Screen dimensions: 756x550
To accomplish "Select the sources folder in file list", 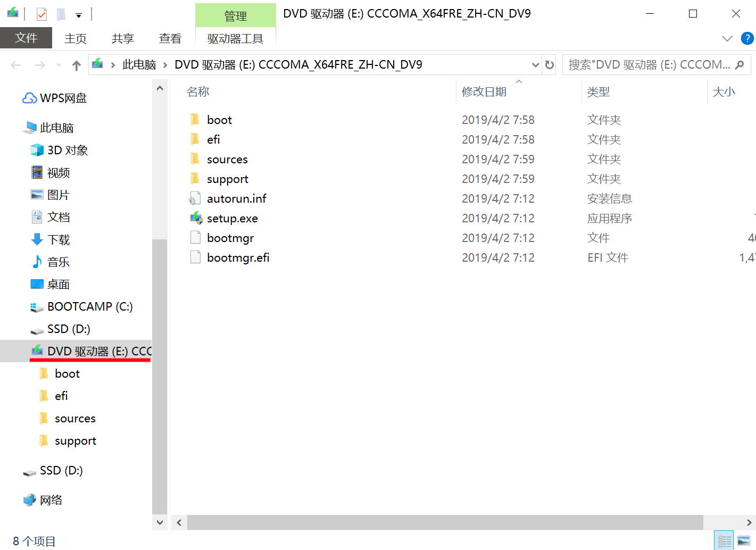I will [227, 159].
